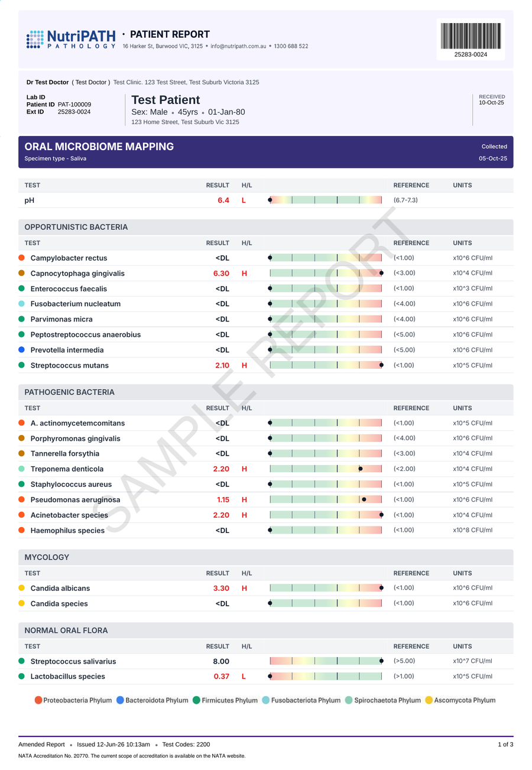The image size is (532, 770).
Task: Click the Peptostreptococcus anaerobius test name
Action: point(86,334)
